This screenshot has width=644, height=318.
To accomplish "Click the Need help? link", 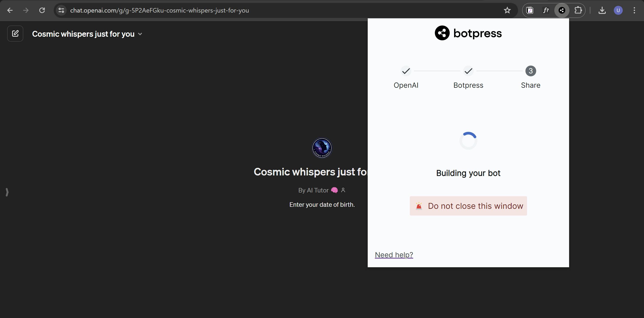I will pos(394,255).
